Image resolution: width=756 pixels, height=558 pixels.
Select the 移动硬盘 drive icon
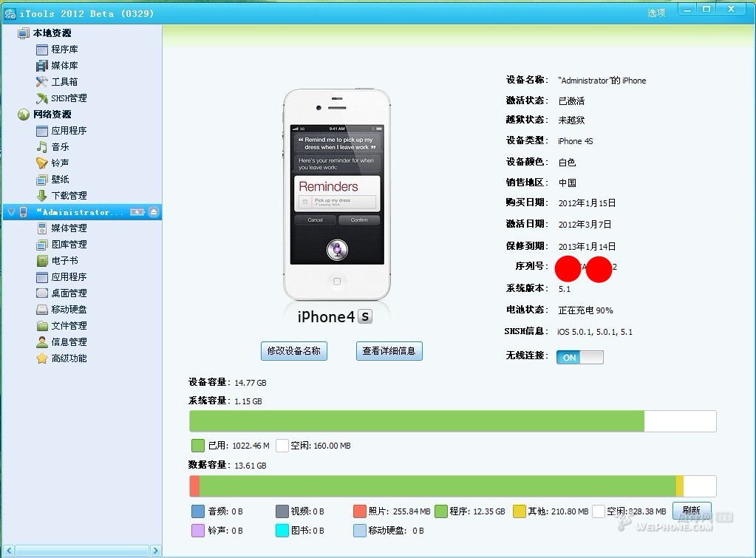[42, 310]
